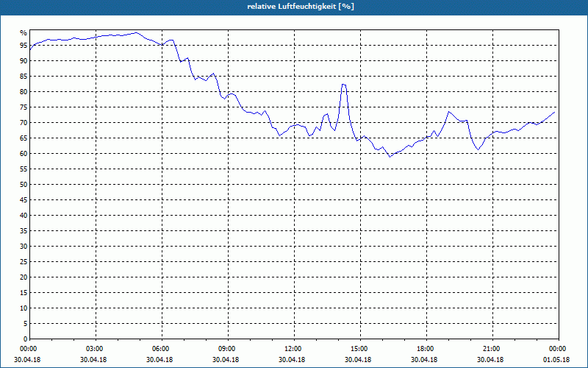This screenshot has height=368, width=588.
Task: Select the y-axis value '50'
Action: pyautogui.click(x=24, y=185)
